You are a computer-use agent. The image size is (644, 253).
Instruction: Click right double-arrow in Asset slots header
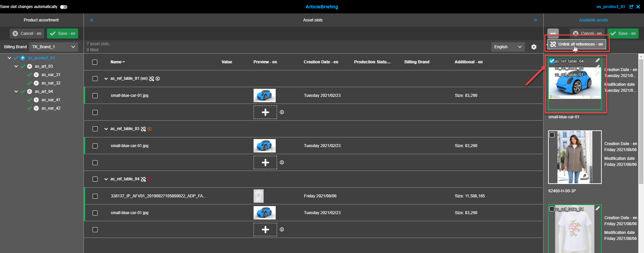click(x=535, y=20)
